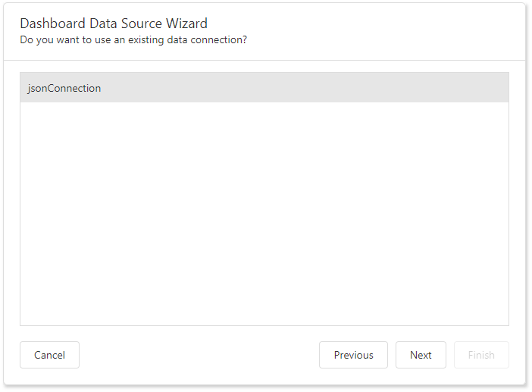Advance to the next wizard step

(421, 355)
